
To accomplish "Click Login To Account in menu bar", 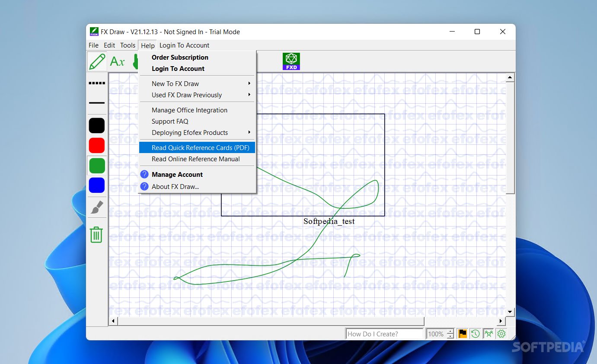I will coord(184,45).
